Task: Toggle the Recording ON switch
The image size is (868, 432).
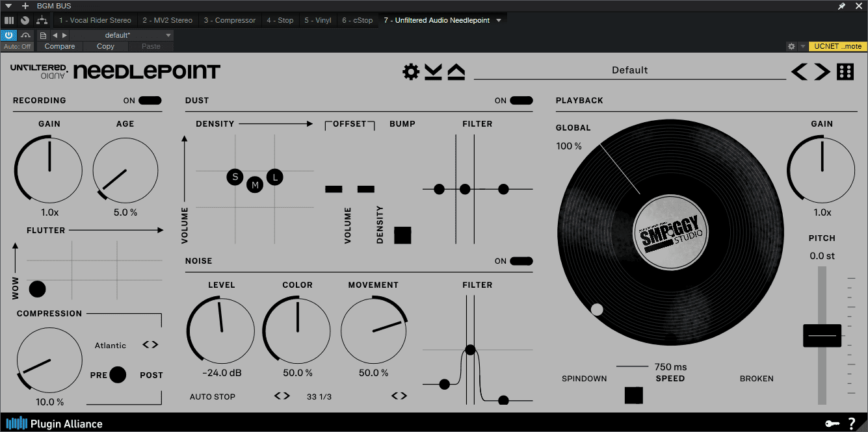Action: [150, 101]
